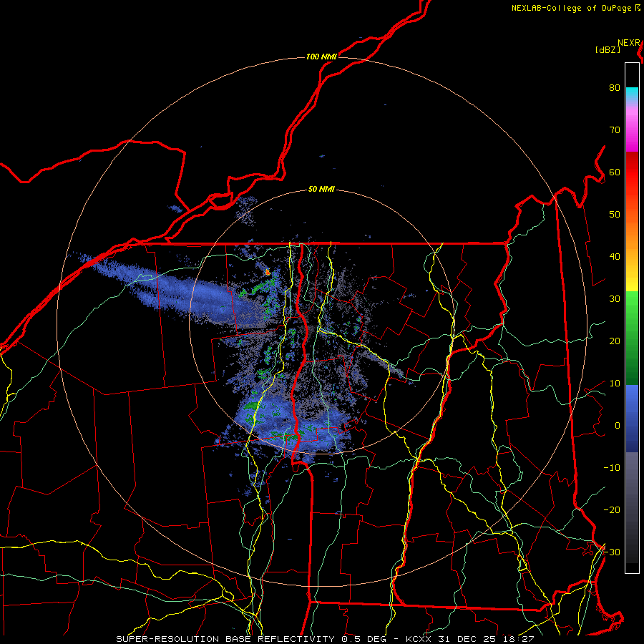Click the NEXLAB-College of DuPage label

(x=572, y=8)
